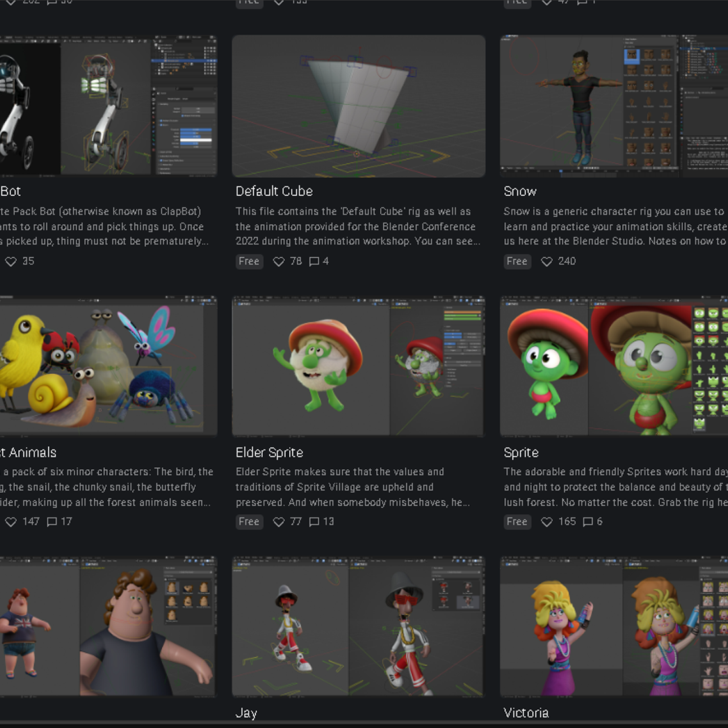Click the comment icon showing 17 comments

point(52,522)
